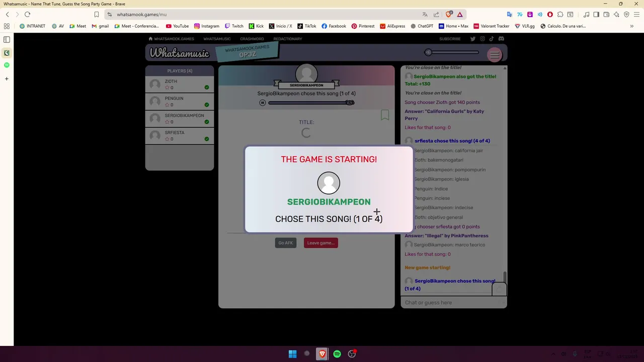Open Brave Wallet icon in toolbar
The image size is (644, 362).
[x=606, y=14]
